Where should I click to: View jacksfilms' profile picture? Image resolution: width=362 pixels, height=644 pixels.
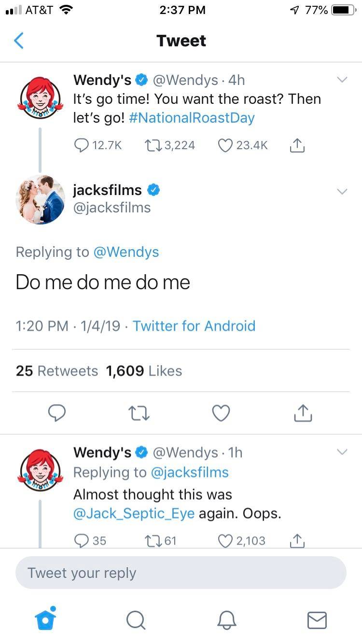(40, 200)
